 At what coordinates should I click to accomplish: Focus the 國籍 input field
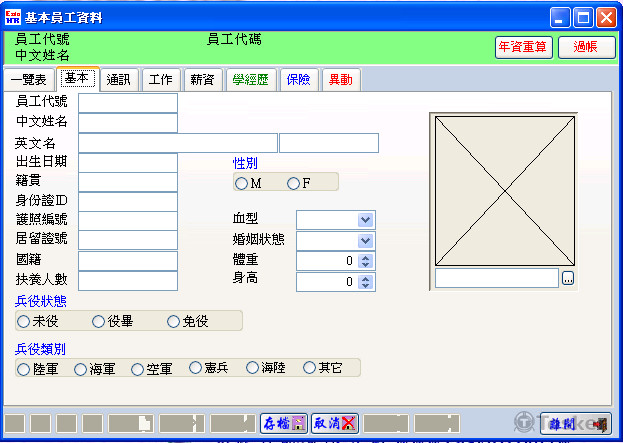[x=128, y=261]
